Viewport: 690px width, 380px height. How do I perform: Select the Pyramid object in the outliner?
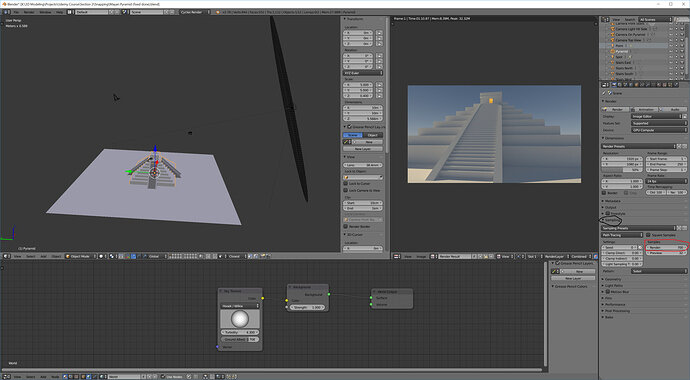click(x=621, y=51)
